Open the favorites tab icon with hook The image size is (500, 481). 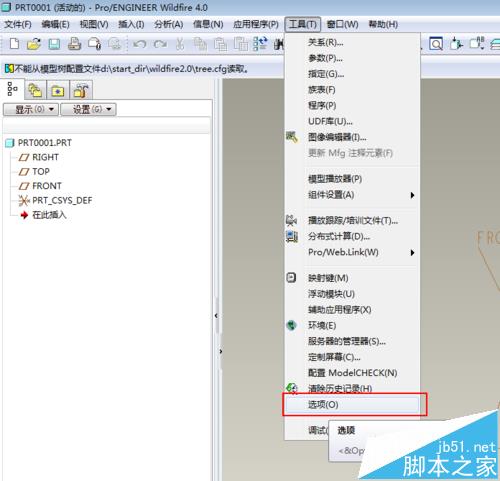(81, 90)
